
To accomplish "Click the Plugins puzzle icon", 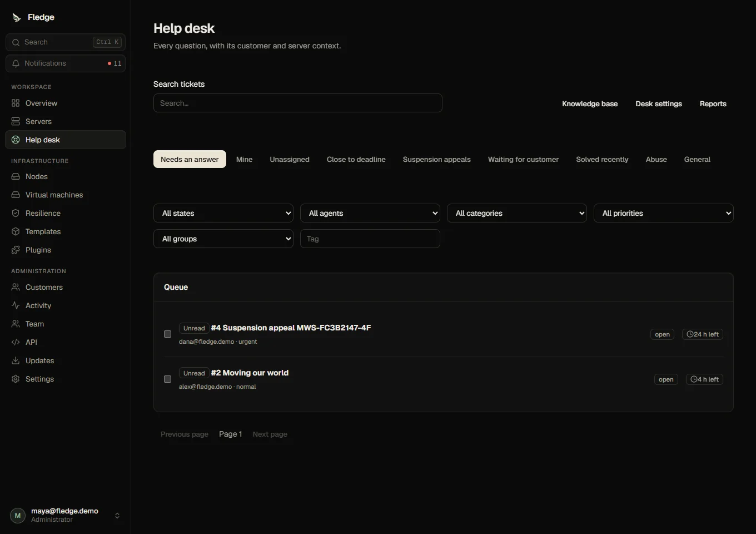I will (x=16, y=250).
